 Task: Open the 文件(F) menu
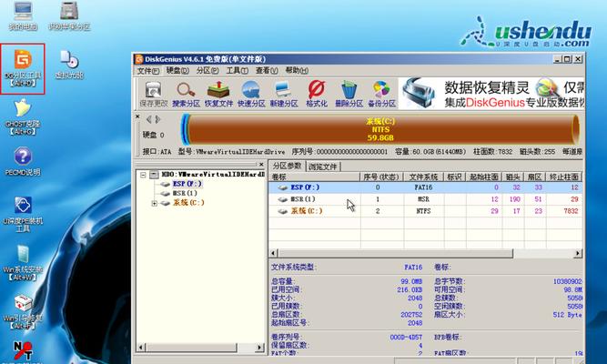coord(147,71)
